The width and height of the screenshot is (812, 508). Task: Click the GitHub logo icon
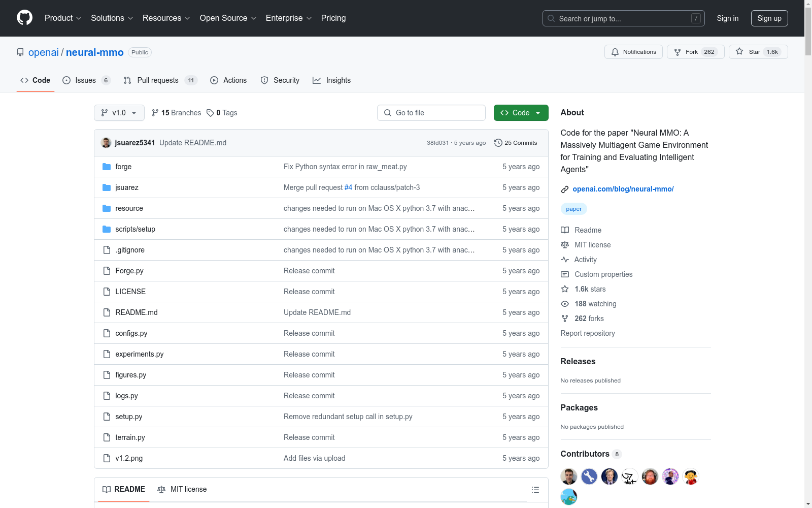pyautogui.click(x=24, y=18)
